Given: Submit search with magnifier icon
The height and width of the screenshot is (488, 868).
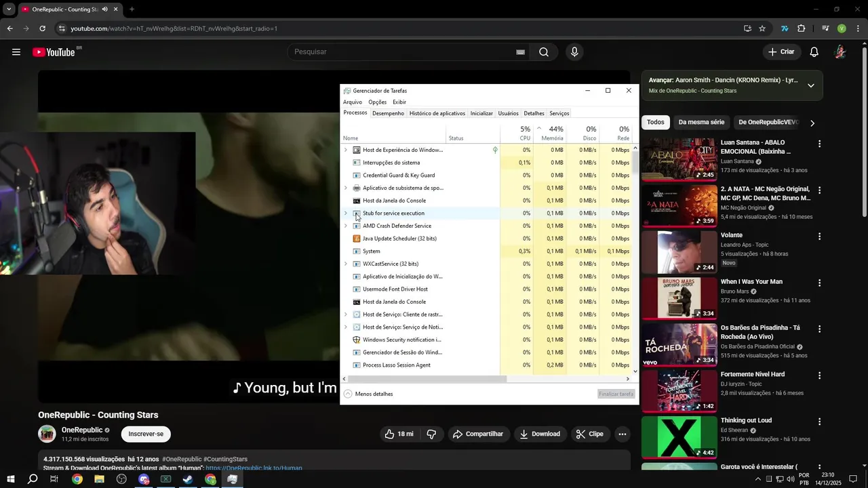Looking at the screenshot, I should pyautogui.click(x=544, y=52).
